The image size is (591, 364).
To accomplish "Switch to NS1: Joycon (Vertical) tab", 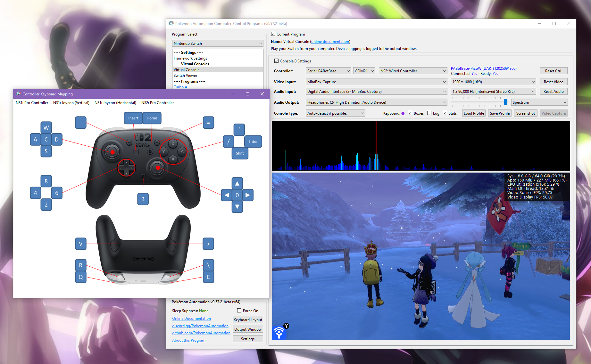I will [x=71, y=103].
